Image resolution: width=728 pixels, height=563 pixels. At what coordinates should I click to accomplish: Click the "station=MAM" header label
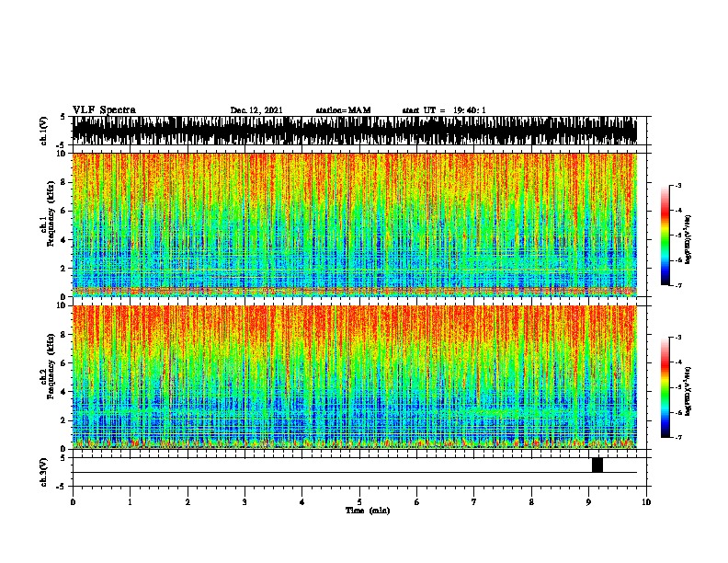click(343, 110)
